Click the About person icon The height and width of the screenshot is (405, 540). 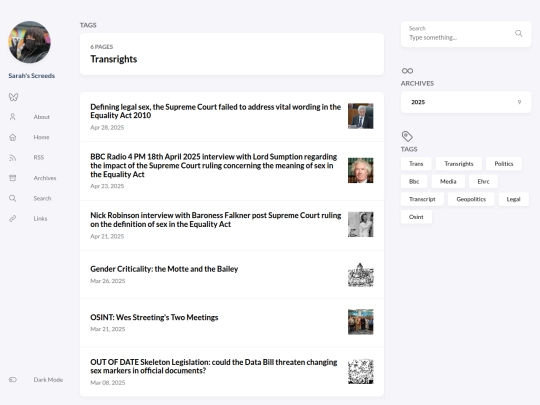coord(13,117)
